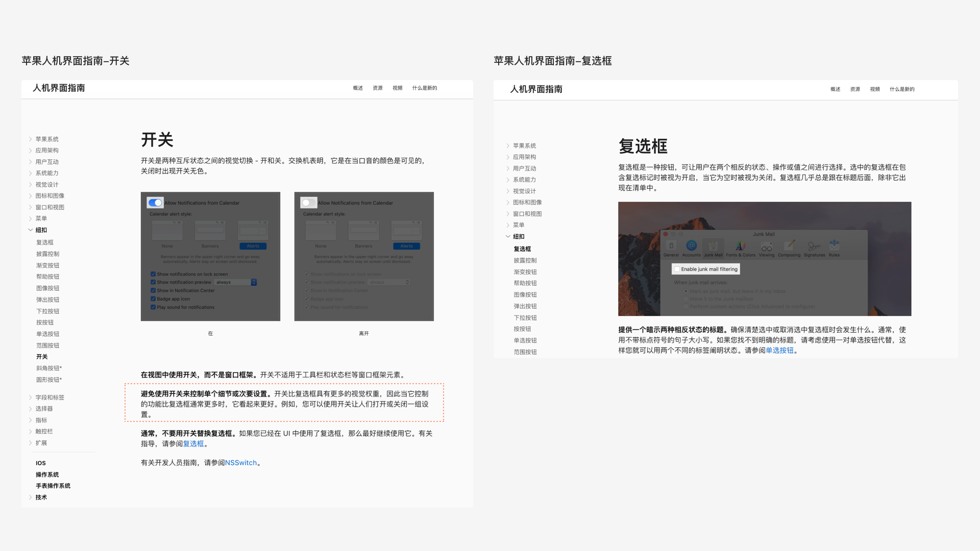This screenshot has height=551, width=980.
Task: Follow the NSSwitch link
Action: click(241, 463)
